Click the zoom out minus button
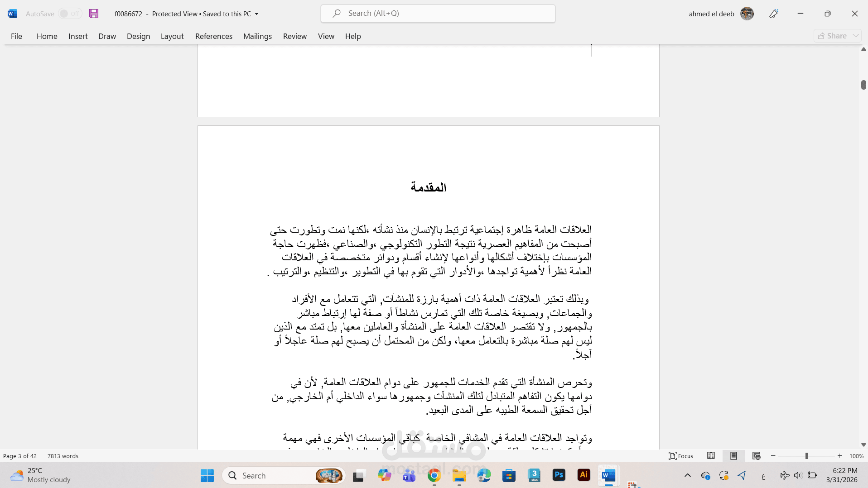 pyautogui.click(x=773, y=456)
